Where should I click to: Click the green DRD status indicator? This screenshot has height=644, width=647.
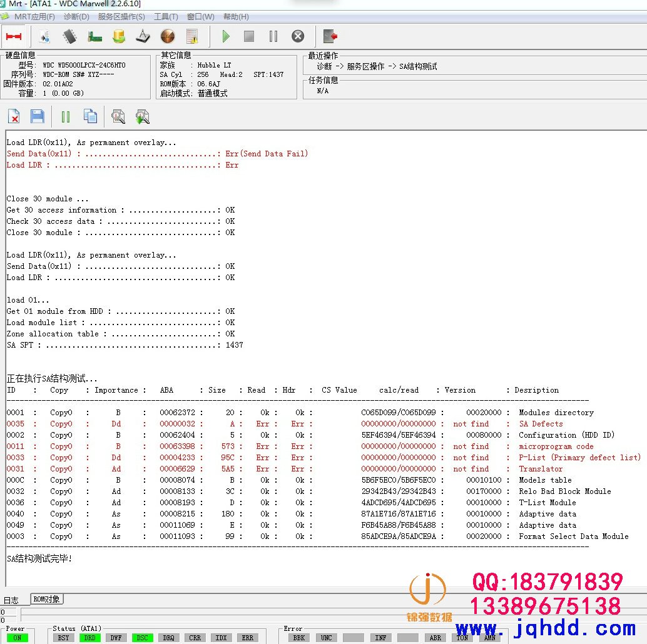click(x=89, y=638)
